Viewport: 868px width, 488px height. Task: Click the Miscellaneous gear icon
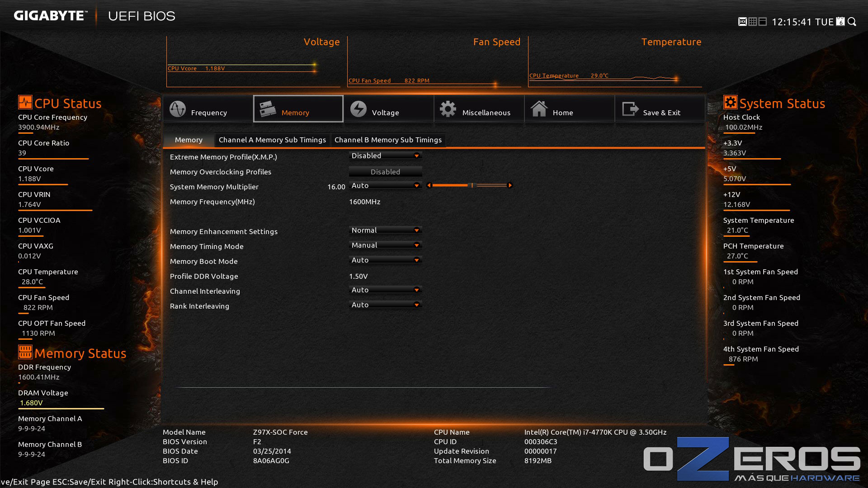448,109
